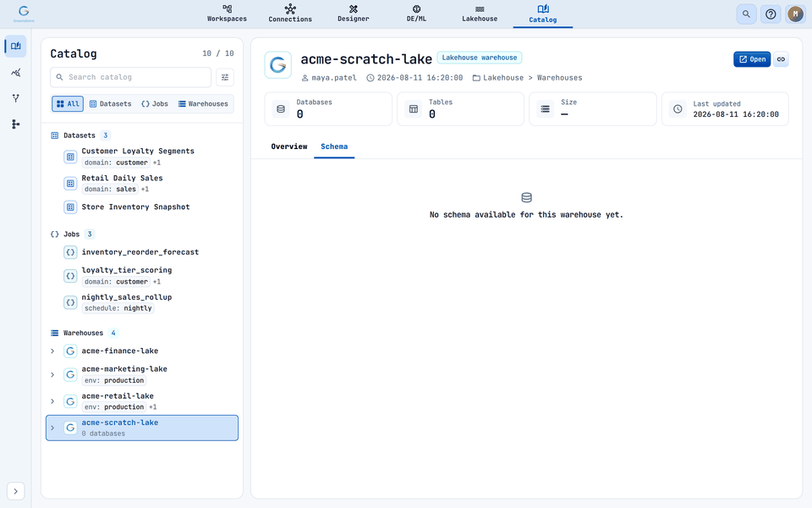This screenshot has width=812, height=508.
Task: Select Retail Daily Sales dataset
Action: click(142, 183)
